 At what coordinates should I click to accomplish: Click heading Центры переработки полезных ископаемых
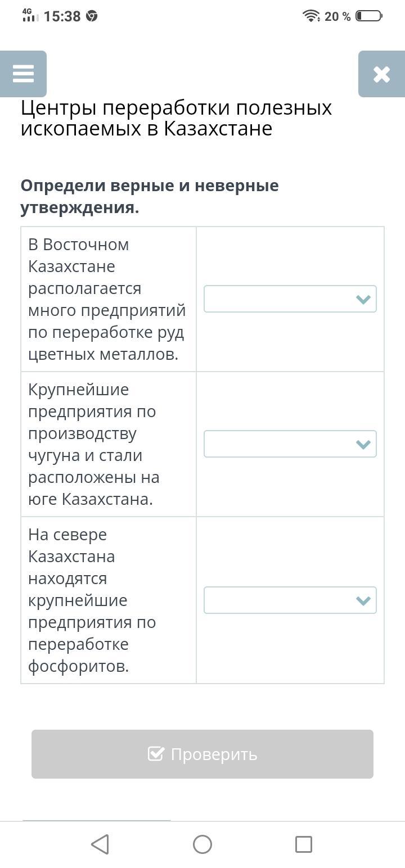(x=177, y=118)
